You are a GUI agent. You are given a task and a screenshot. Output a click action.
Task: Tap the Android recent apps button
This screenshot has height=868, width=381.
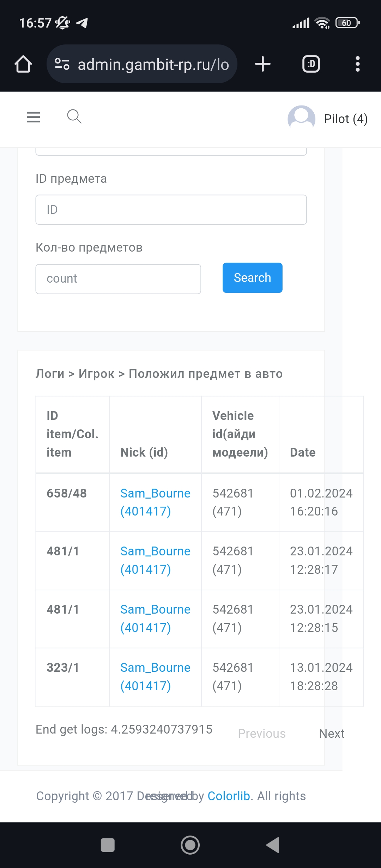click(108, 845)
